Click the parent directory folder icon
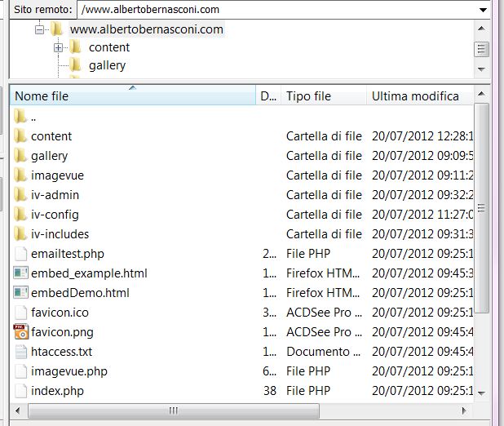 (x=20, y=116)
